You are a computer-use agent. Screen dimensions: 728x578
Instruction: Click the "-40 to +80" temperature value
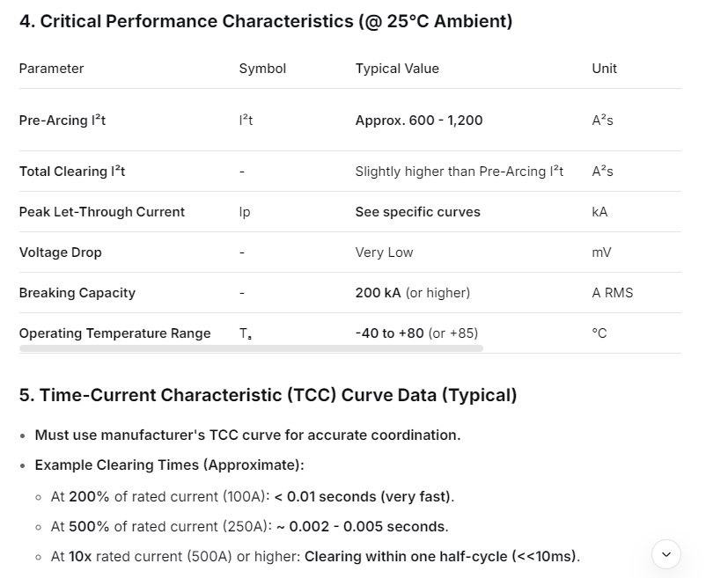pos(389,333)
